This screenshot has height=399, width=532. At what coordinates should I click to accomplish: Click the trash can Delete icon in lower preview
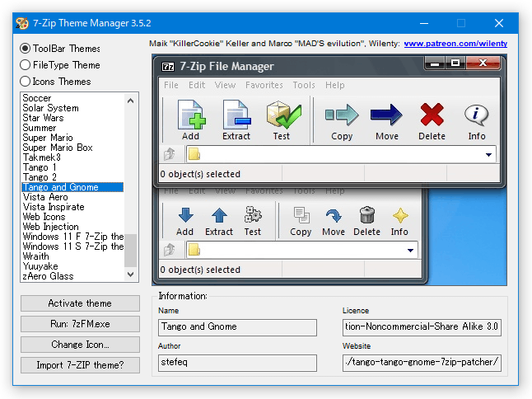(367, 215)
